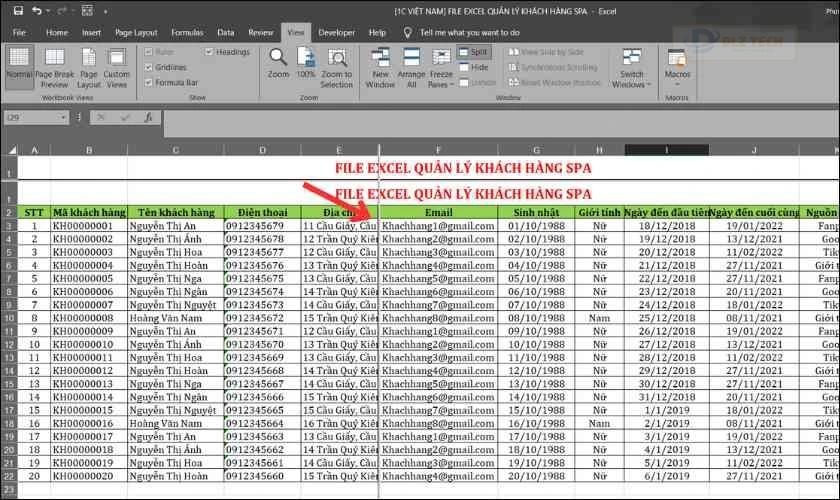The image size is (840, 500).
Task: Click Zoom to Selection
Action: tap(336, 68)
